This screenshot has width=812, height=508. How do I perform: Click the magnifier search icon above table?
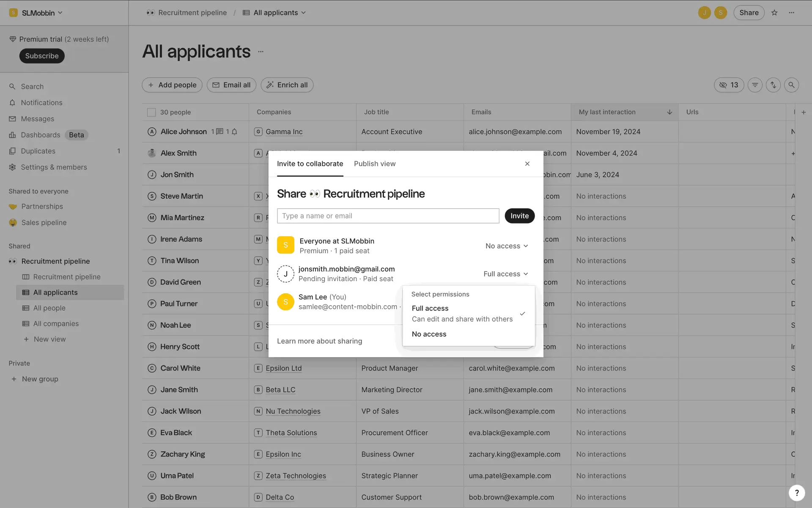(x=791, y=85)
